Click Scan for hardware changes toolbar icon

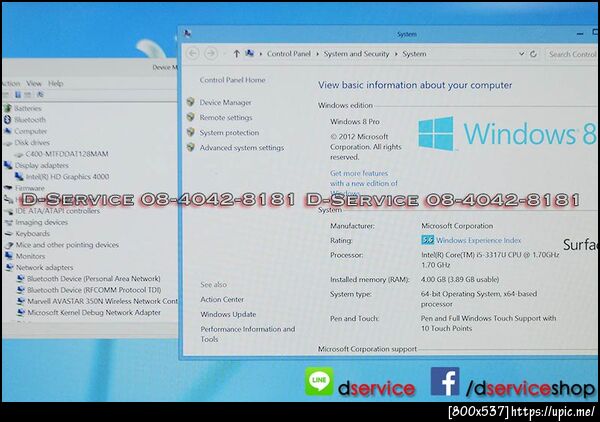[40, 95]
